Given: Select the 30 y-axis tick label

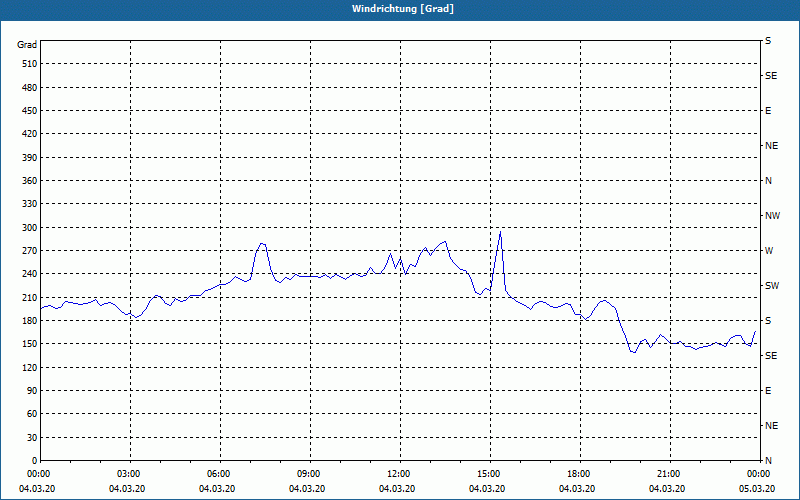Looking at the screenshot, I should 32,438.
